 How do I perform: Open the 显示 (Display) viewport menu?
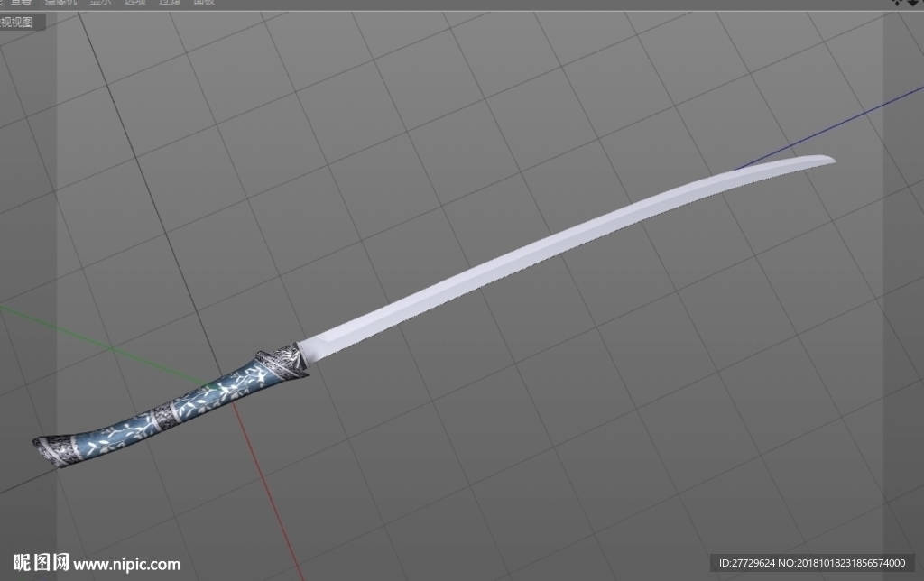pyautogui.click(x=100, y=3)
